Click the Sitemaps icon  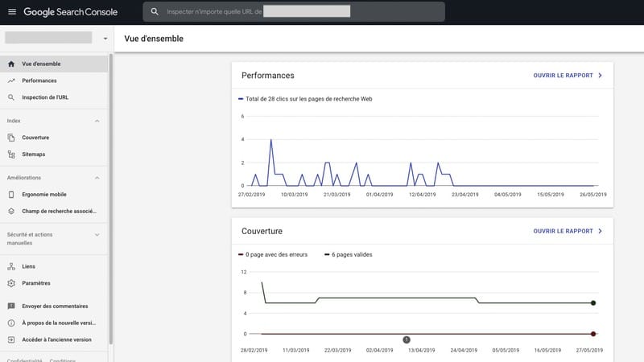coord(11,154)
